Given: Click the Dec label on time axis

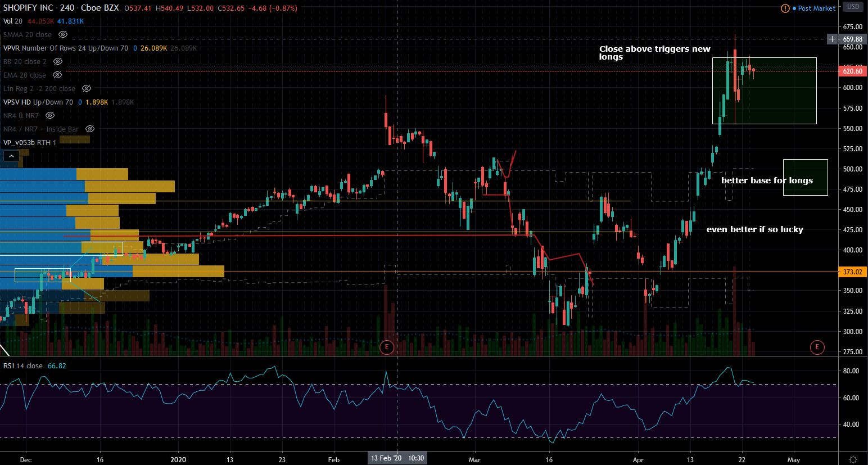Looking at the screenshot, I should coord(26,460).
